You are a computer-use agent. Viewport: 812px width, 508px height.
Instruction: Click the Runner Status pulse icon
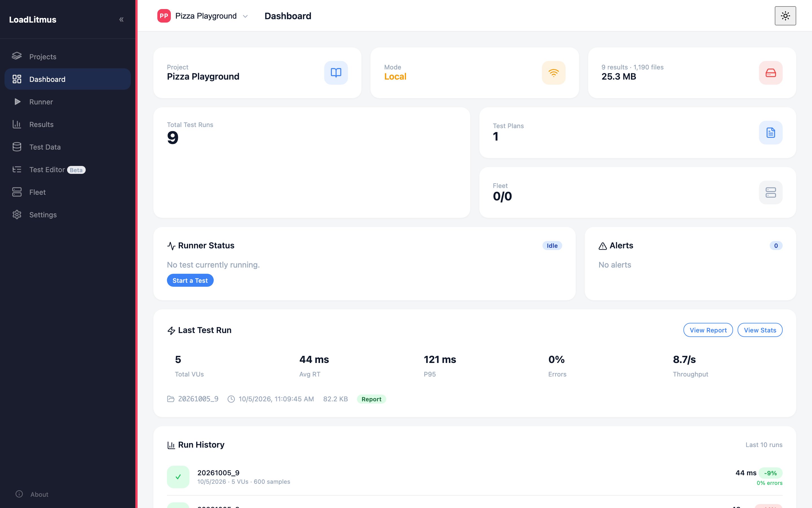(x=171, y=246)
